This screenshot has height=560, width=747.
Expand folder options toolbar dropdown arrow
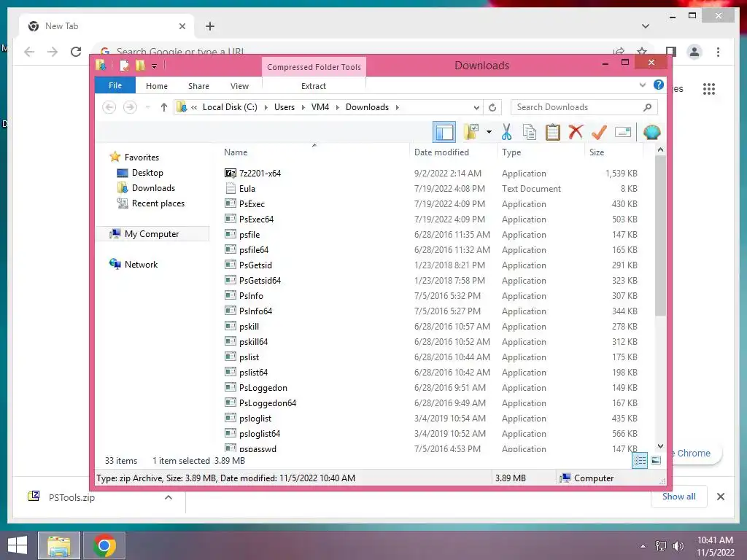pos(489,133)
